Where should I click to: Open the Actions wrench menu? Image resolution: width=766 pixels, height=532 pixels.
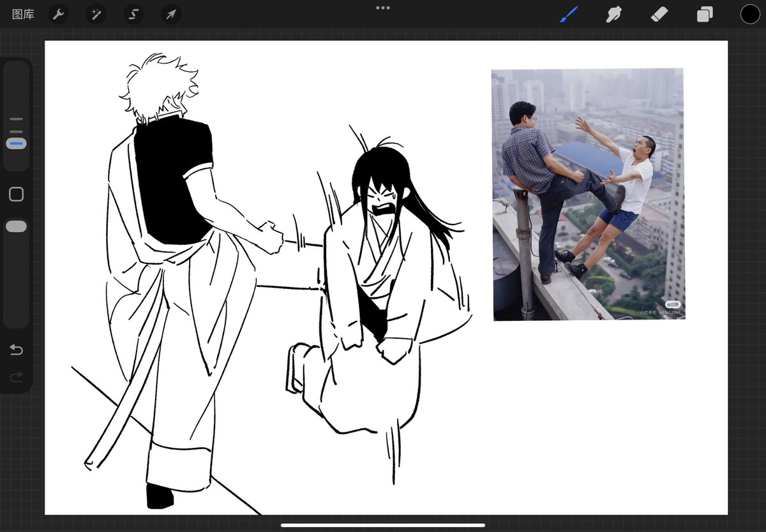coord(58,14)
